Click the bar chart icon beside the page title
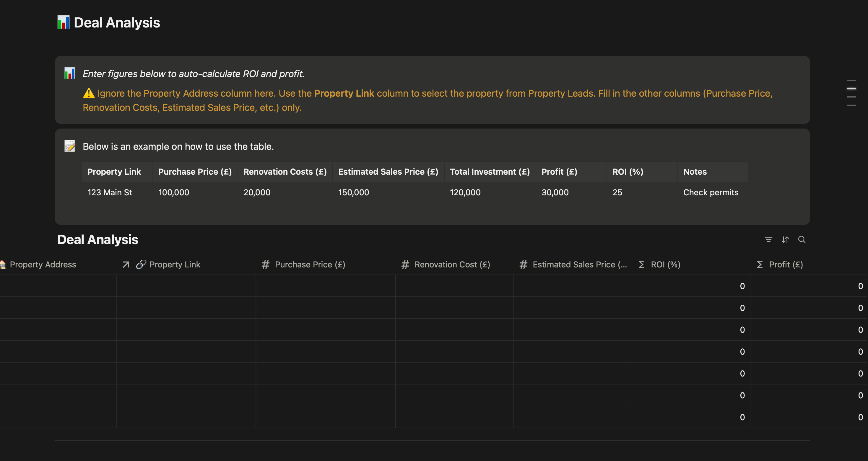Viewport: 868px width, 461px height. [63, 22]
